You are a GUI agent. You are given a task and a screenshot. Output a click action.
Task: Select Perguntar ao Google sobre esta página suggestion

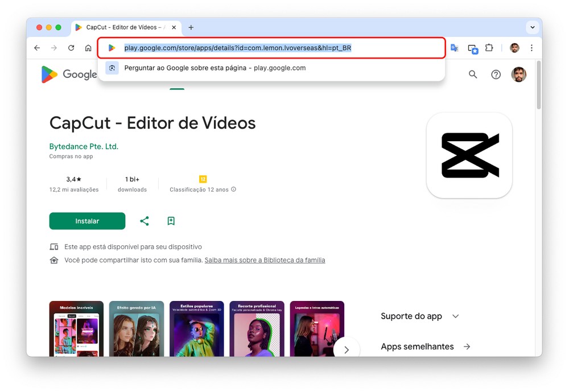271,68
